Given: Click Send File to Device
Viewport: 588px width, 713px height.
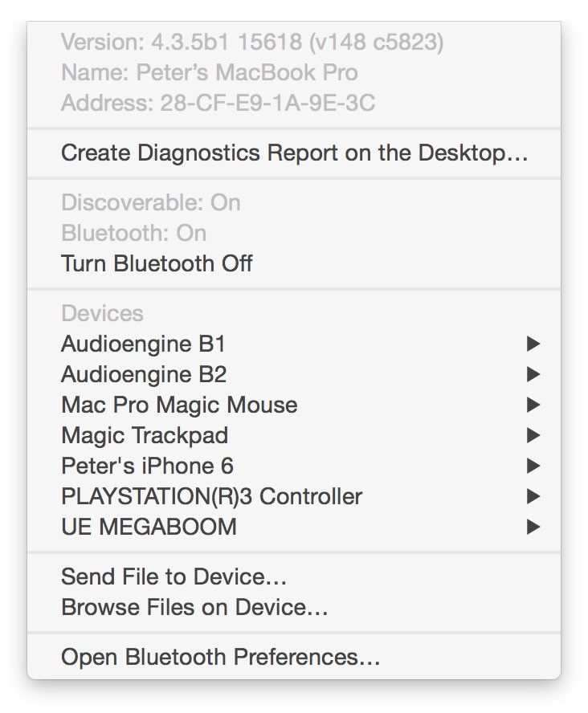Looking at the screenshot, I should pos(174,577).
